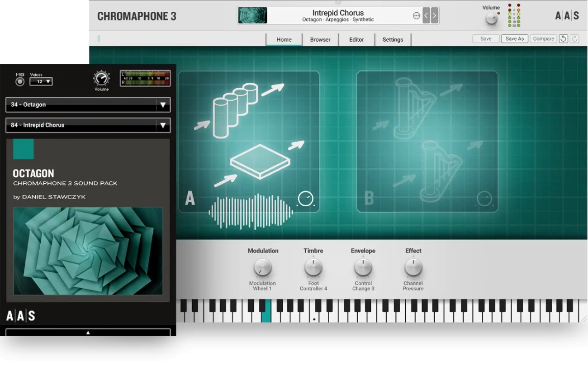
Task: Toggle the LFO dial in layer A
Action: click(x=306, y=199)
